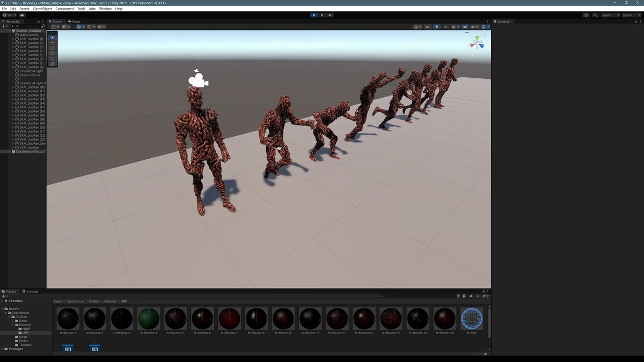Click GutMan in the project breadcrumb path
Screen dimensions: 644x362
94,301
